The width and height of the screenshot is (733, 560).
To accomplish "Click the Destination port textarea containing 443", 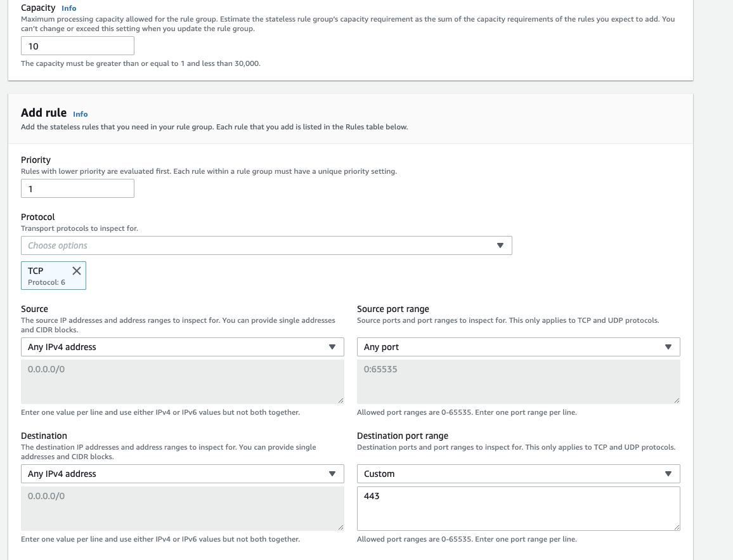I will (518, 509).
